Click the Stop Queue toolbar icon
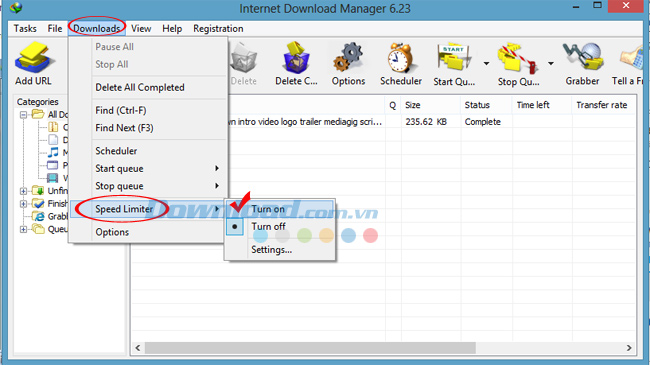Screen dimensions: 650x365 [518, 58]
